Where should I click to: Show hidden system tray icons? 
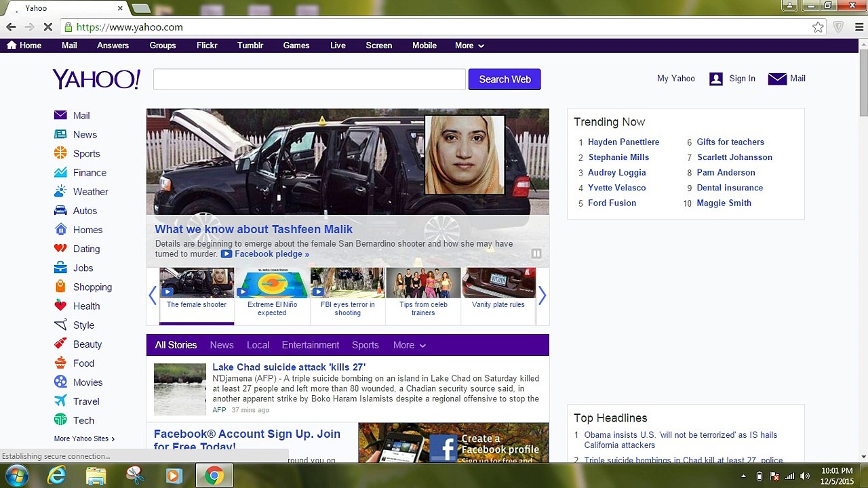(x=743, y=476)
